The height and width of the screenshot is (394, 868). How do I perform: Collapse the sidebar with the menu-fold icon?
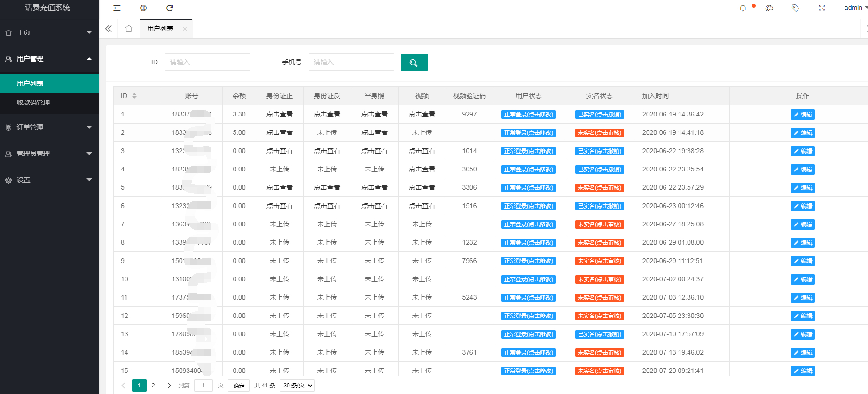click(x=117, y=8)
